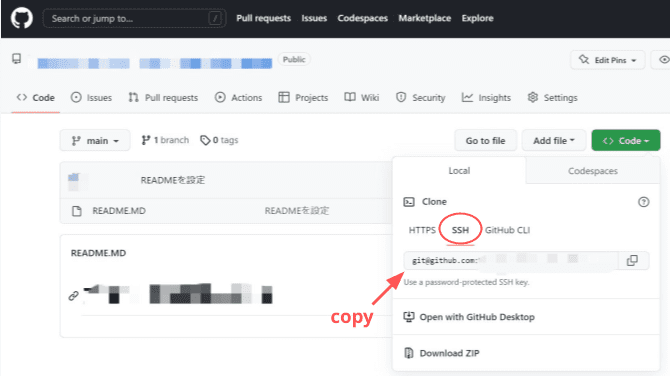Click the Projects table icon
The height and width of the screenshot is (376, 670).
pos(284,97)
